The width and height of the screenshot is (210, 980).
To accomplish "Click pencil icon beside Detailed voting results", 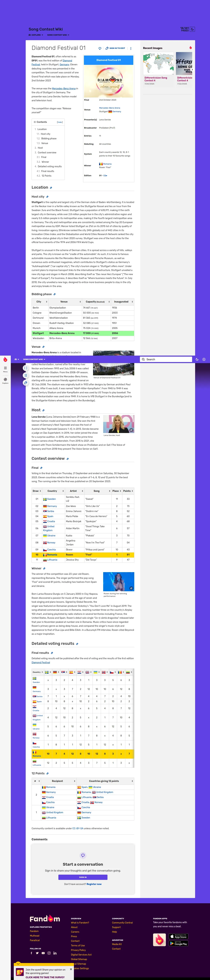I will coord(77,644).
